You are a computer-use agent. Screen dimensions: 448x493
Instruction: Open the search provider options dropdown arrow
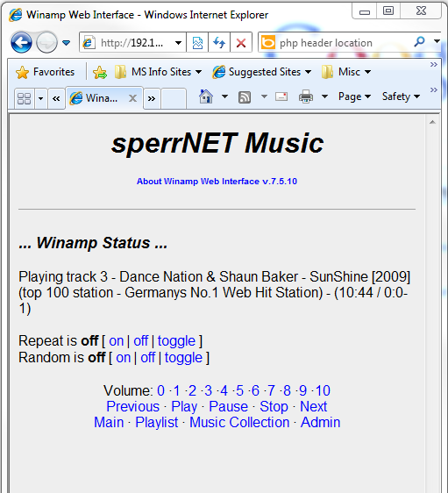(x=437, y=41)
